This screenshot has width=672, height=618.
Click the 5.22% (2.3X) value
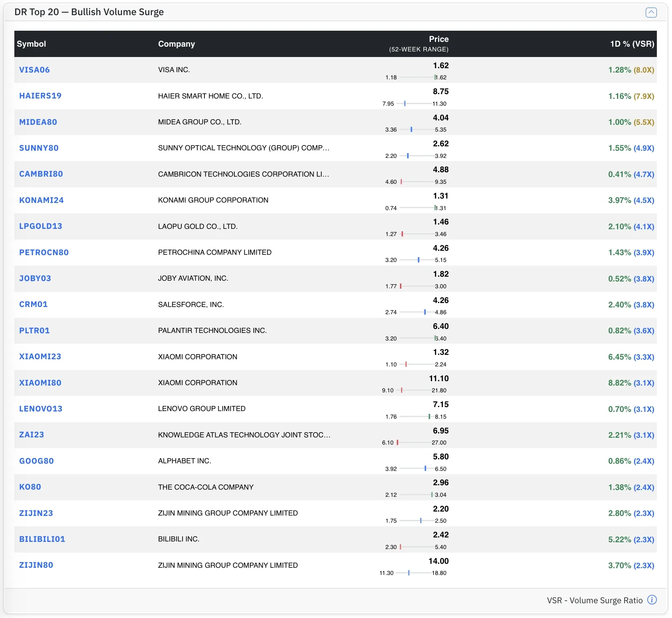click(631, 539)
